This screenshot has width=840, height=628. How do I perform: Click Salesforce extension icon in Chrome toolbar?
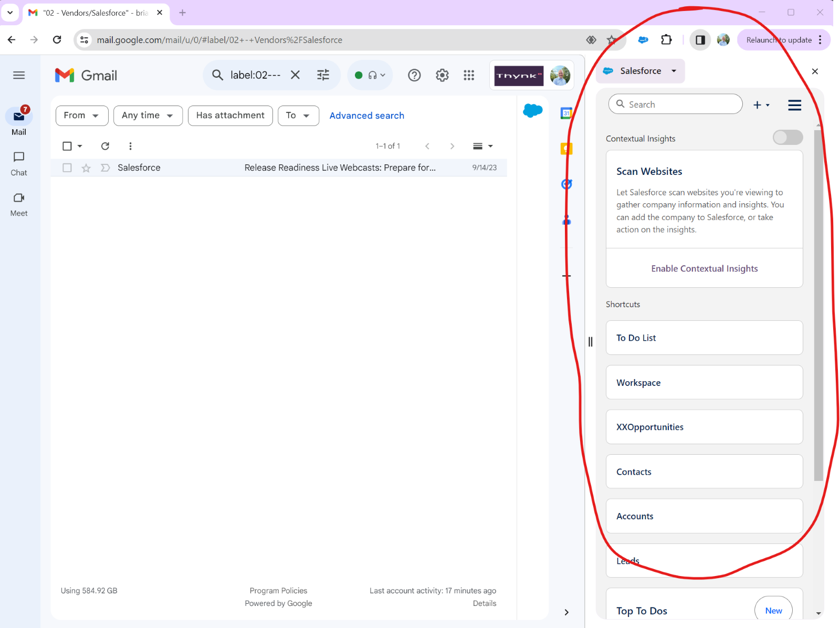click(643, 40)
